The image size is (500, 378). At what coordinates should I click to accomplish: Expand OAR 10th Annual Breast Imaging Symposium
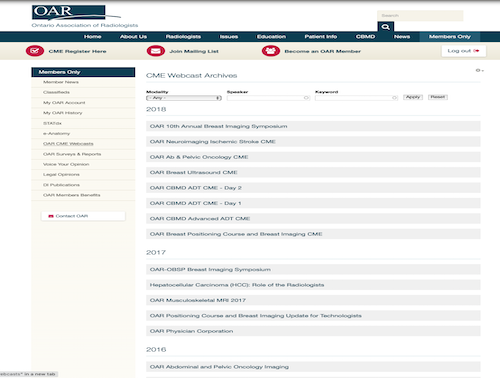click(x=313, y=126)
